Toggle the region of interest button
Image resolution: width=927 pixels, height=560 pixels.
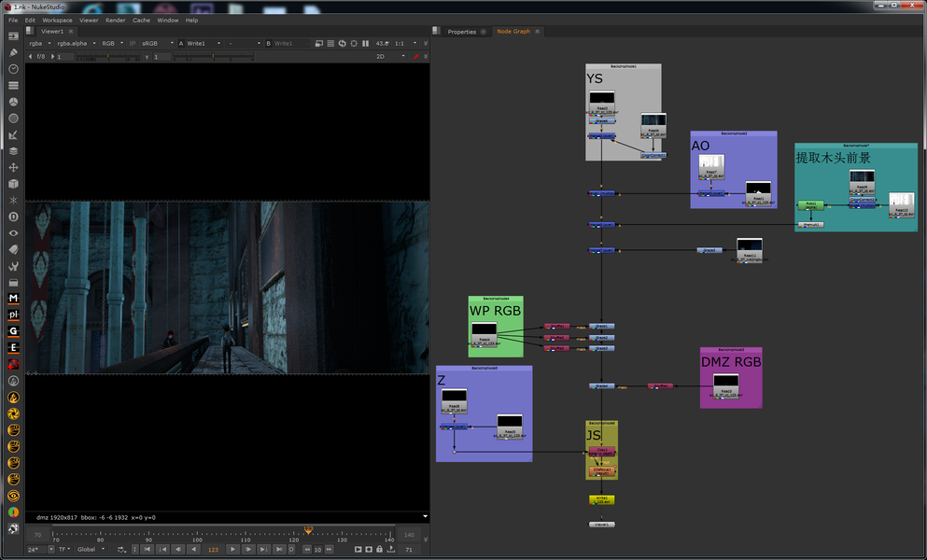point(354,43)
